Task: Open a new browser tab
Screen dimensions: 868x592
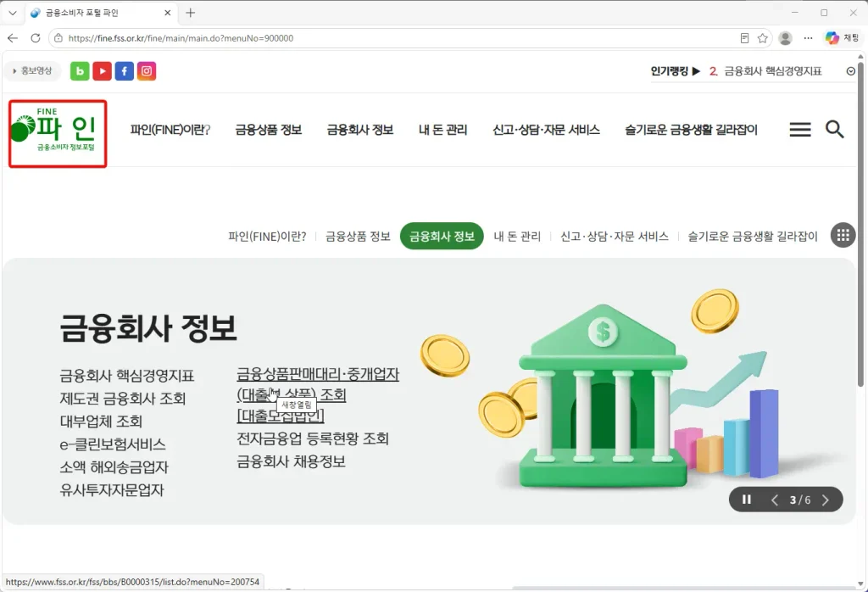Action: coord(191,13)
